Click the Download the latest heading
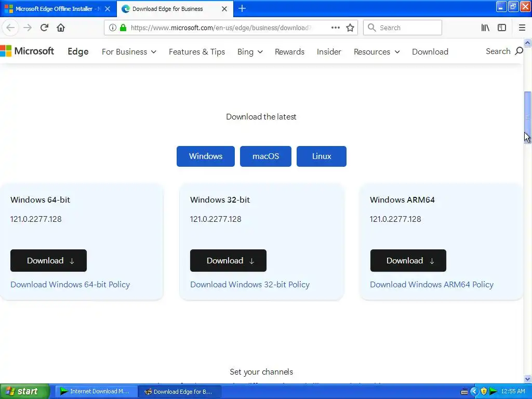This screenshot has height=399, width=532. [261, 117]
